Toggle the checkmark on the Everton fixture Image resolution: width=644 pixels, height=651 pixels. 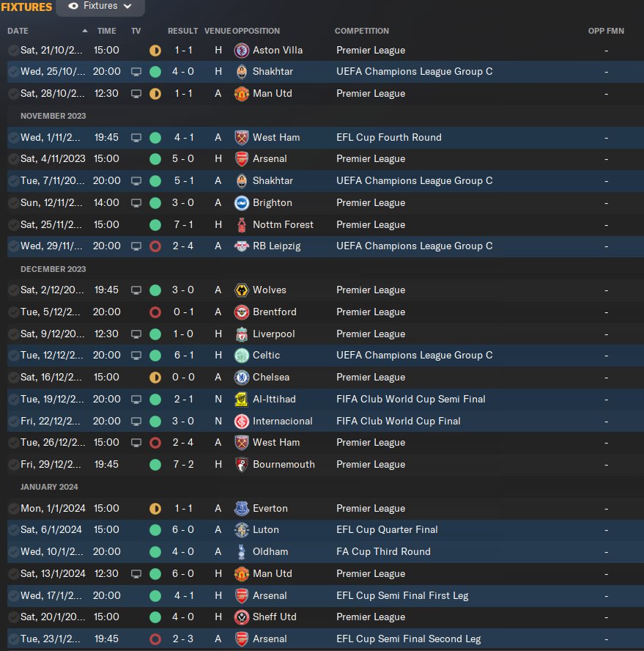pos(14,509)
